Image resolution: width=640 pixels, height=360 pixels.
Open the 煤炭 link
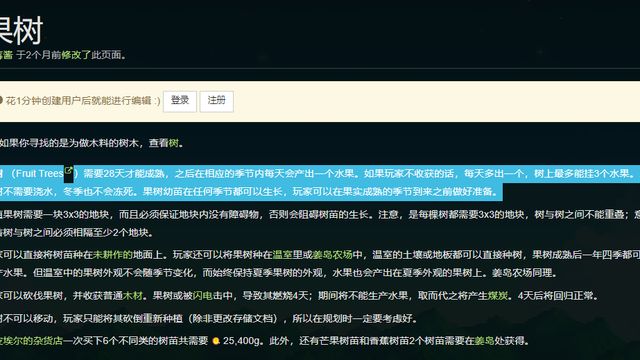[x=498, y=296]
